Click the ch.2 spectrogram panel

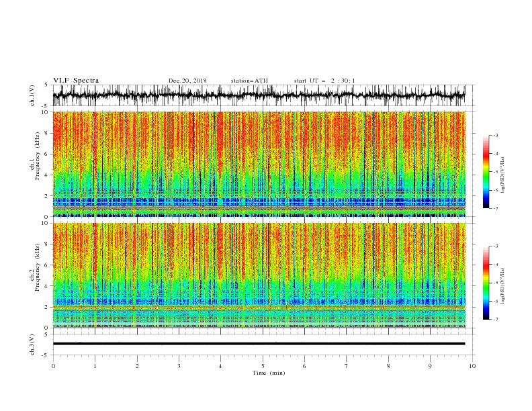point(259,275)
